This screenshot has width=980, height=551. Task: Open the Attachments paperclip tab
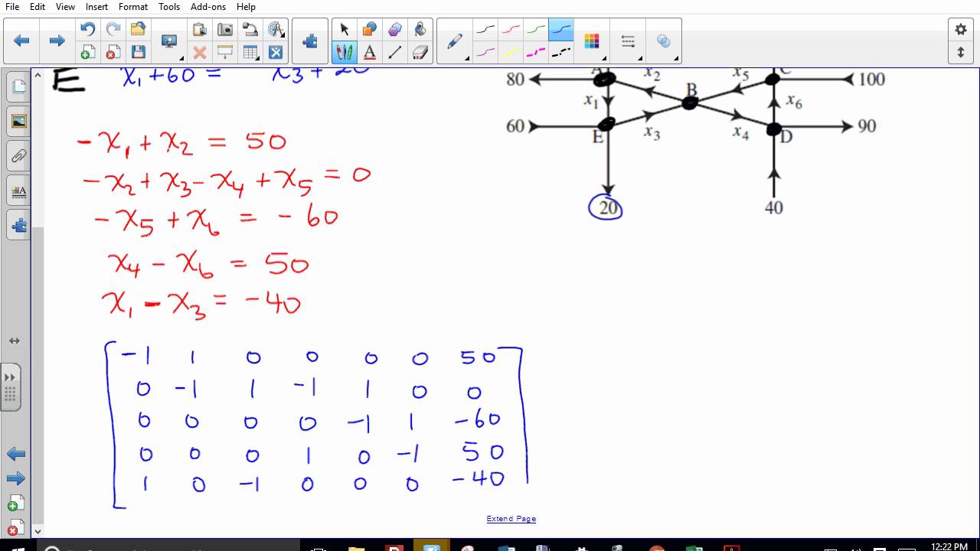(x=18, y=156)
